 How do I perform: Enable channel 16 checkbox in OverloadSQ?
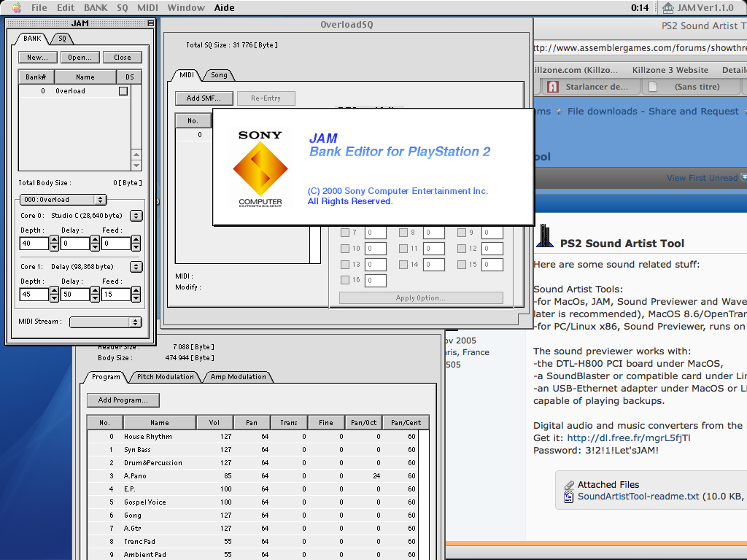click(x=345, y=280)
